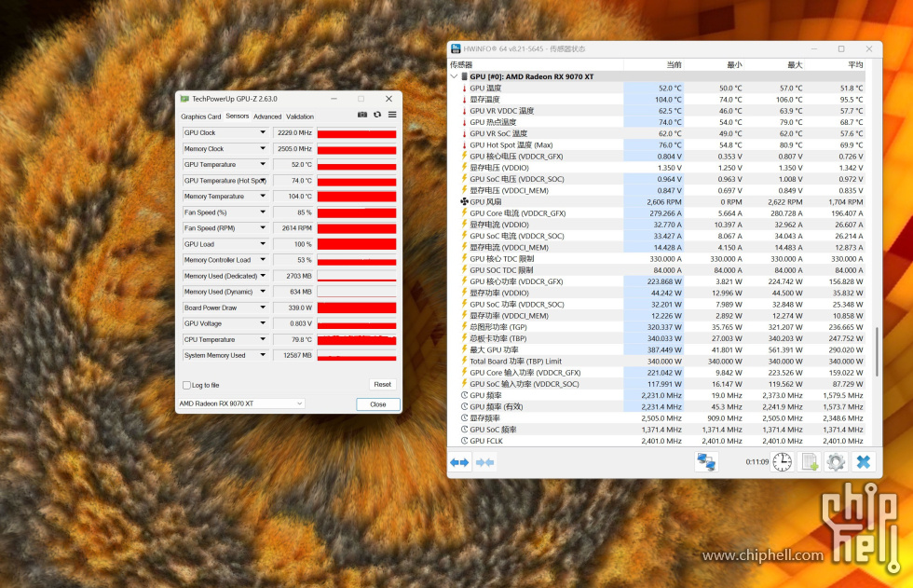913x588 pixels.
Task: Click the GPU-Z refresh icon
Action: point(377,115)
